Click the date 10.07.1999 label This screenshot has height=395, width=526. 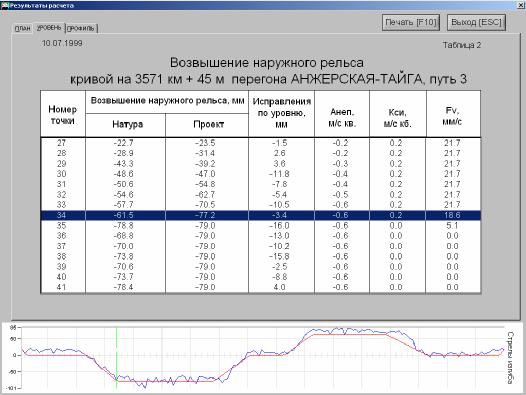pos(62,43)
